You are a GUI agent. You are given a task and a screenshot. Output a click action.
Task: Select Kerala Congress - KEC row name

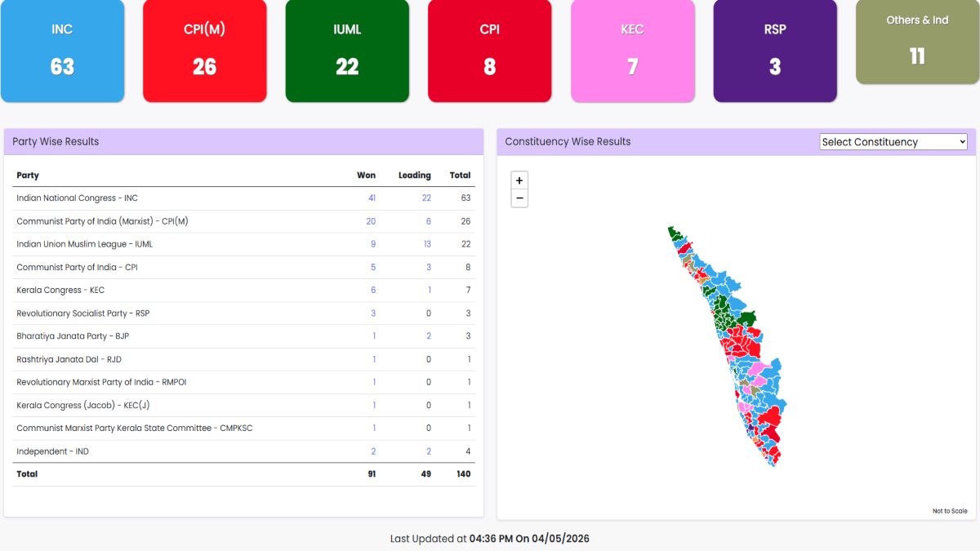click(60, 290)
